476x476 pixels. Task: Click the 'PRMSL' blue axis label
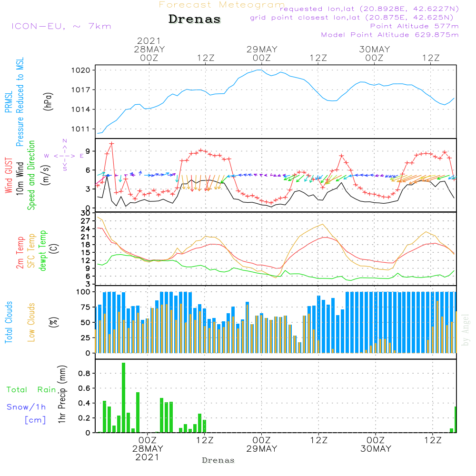pyautogui.click(x=9, y=102)
